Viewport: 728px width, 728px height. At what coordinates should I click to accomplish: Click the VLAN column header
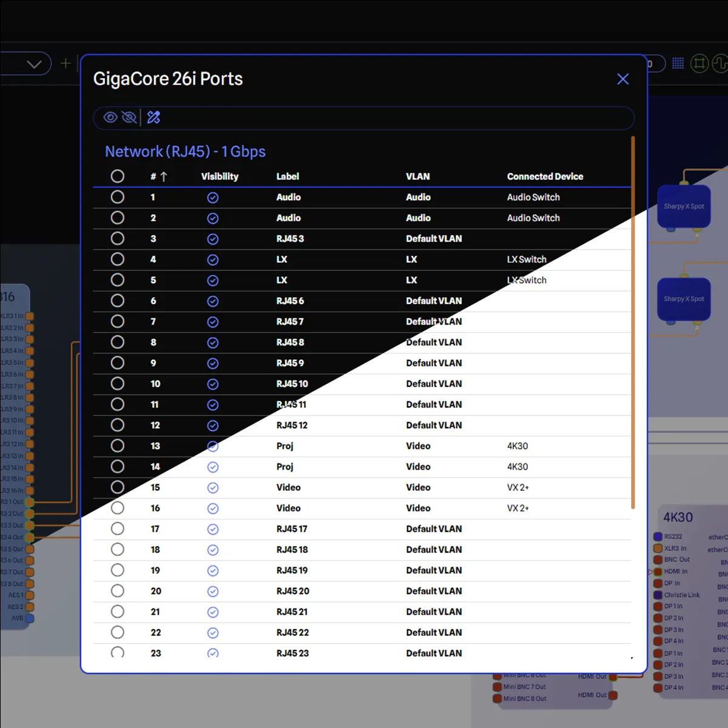click(x=417, y=177)
